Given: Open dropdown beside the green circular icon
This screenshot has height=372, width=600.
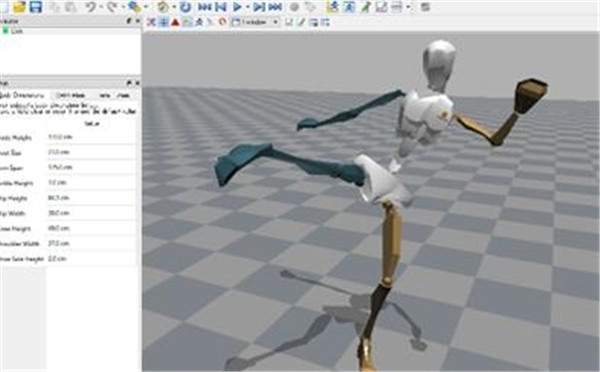Looking at the screenshot, I should tap(174, 7).
